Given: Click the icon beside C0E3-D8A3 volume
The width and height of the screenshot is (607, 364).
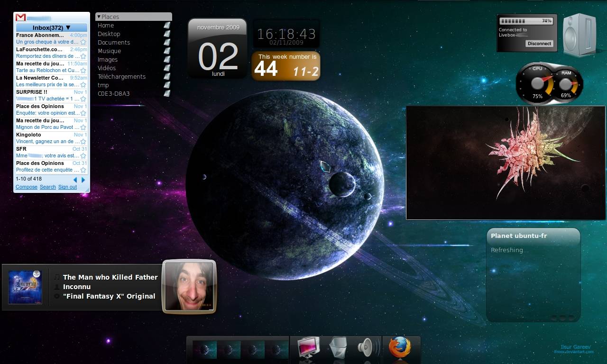Looking at the screenshot, I should coord(167,93).
